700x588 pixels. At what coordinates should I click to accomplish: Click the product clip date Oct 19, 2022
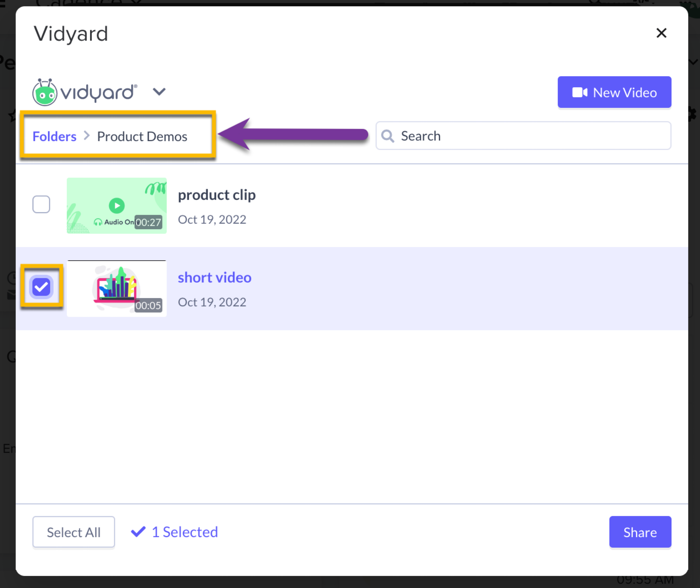(x=212, y=219)
